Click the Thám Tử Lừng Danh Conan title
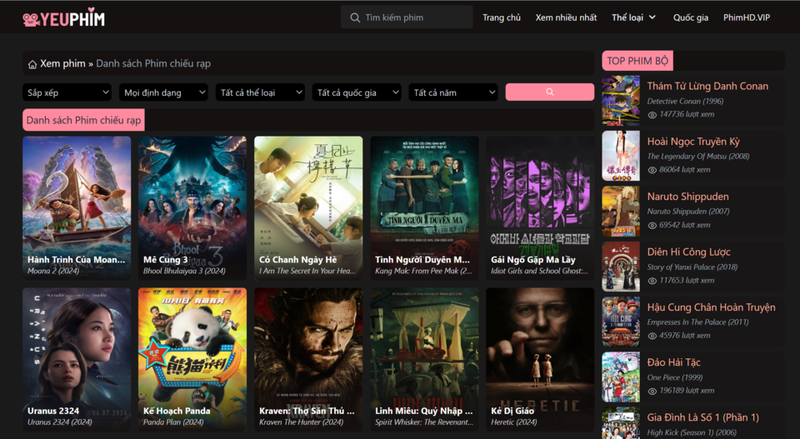 pos(708,86)
